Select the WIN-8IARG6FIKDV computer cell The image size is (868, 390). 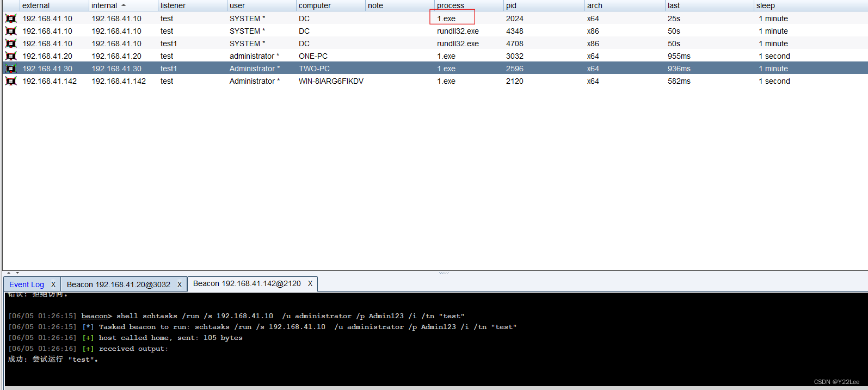[x=331, y=81]
